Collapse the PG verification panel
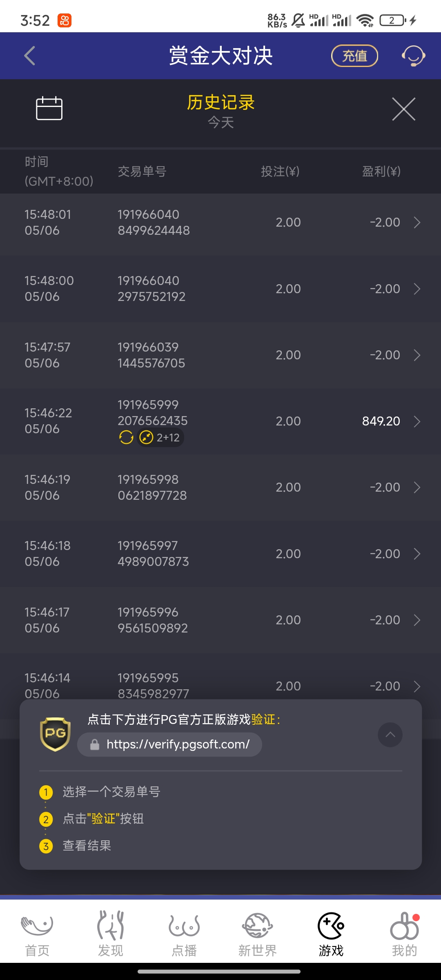441x980 pixels. (390, 735)
